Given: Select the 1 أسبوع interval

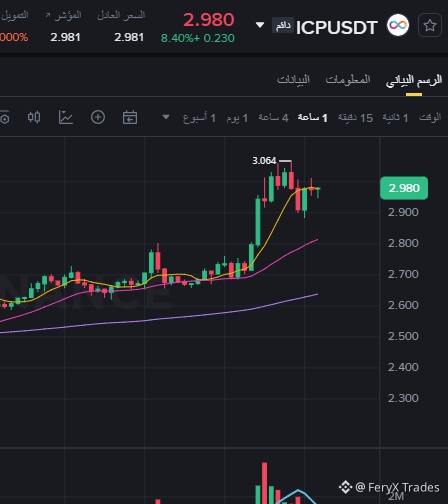Looking at the screenshot, I should pos(199,118).
